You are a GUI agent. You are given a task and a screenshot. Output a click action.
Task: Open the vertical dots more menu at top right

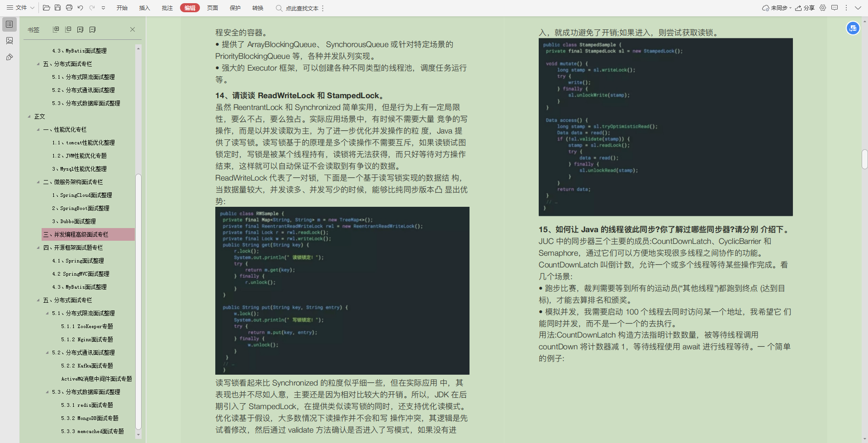pyautogui.click(x=846, y=8)
